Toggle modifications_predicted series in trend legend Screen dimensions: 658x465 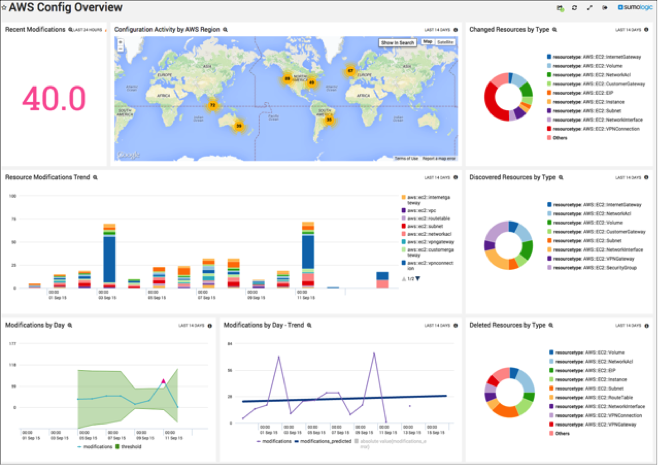pyautogui.click(x=323, y=441)
